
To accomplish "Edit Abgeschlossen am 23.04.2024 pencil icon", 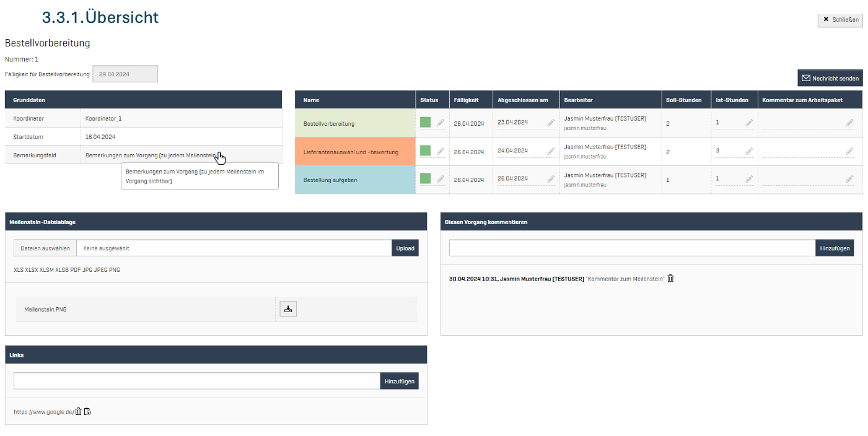I will tap(551, 123).
